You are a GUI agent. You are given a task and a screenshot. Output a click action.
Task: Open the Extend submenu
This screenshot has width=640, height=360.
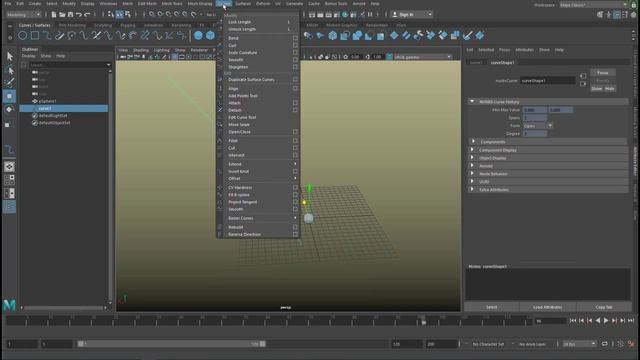(x=262, y=164)
